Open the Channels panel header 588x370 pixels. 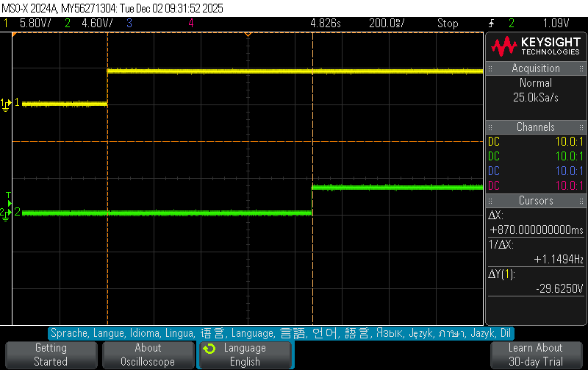(x=536, y=127)
